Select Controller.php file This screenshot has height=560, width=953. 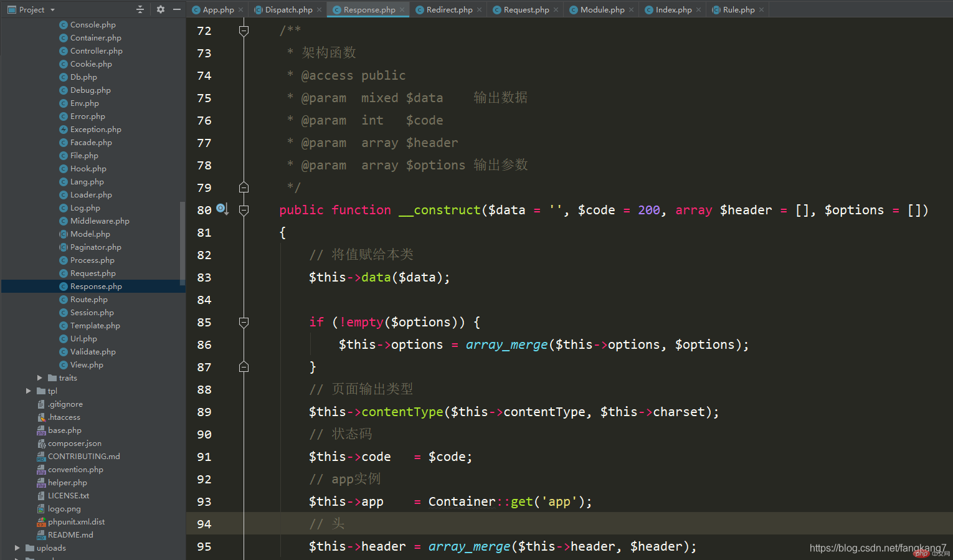click(96, 51)
